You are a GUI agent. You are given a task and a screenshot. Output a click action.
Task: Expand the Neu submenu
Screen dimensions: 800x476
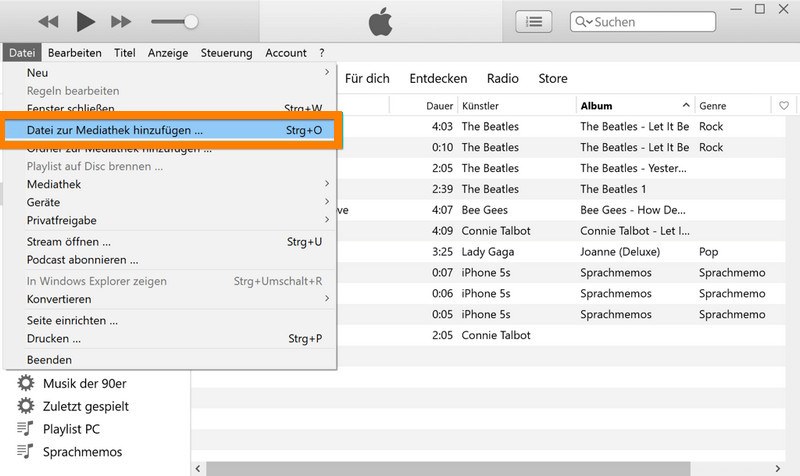coord(170,72)
